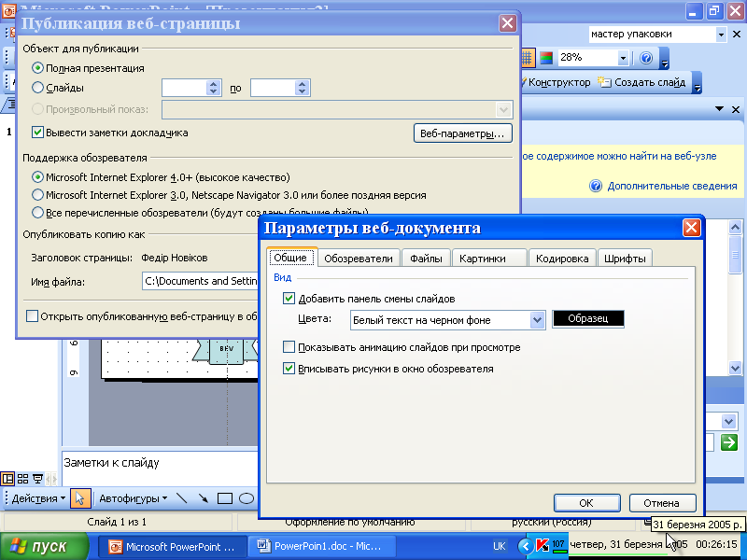Screen dimensions: 747x560
Task: Click Отмена in Параметры веб-документа
Action: [662, 503]
